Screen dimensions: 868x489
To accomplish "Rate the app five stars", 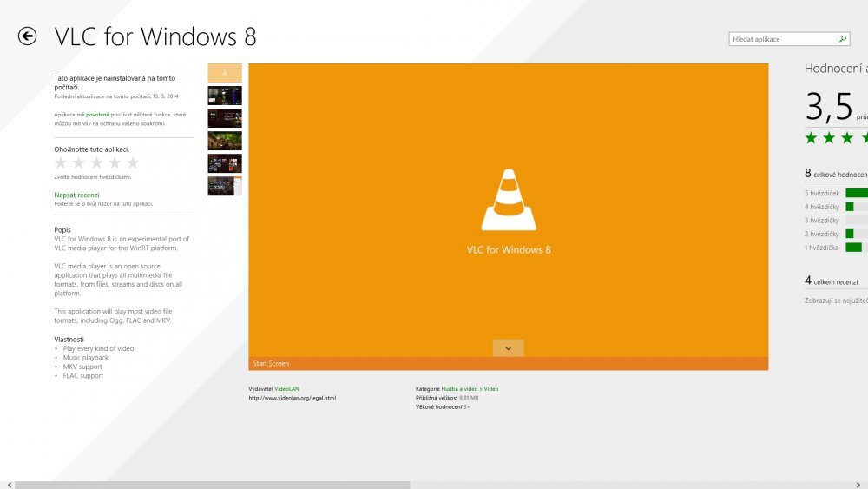I will tap(133, 162).
